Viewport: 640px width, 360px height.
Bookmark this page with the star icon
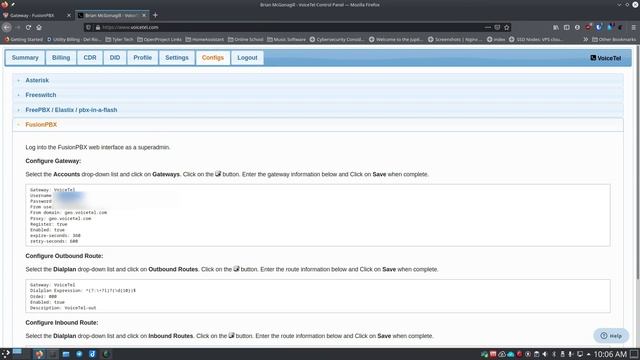click(507, 27)
